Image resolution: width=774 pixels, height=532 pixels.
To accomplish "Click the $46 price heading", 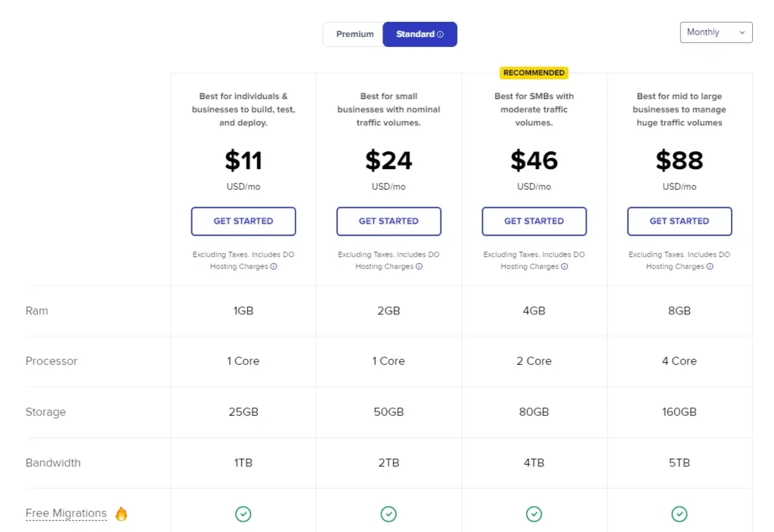I will [534, 160].
